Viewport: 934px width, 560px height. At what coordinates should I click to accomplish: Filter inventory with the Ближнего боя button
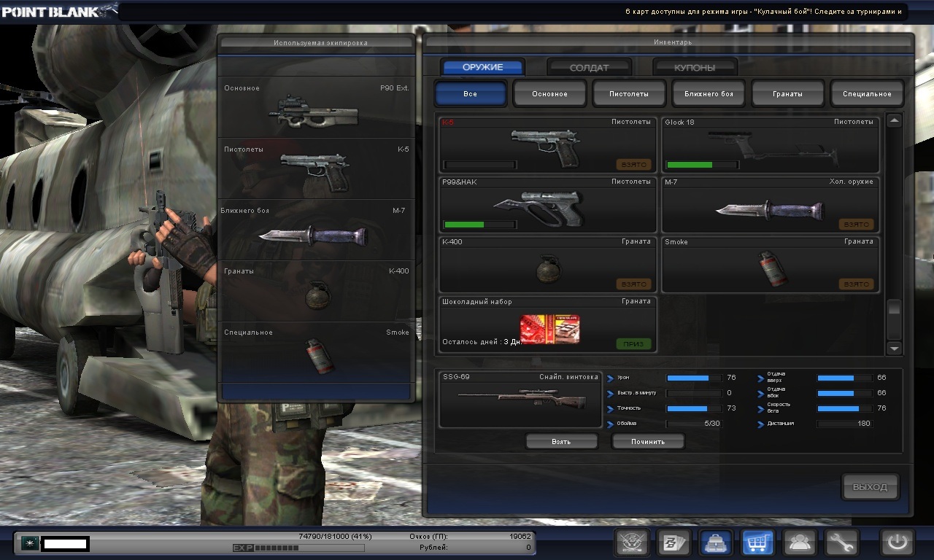click(709, 93)
